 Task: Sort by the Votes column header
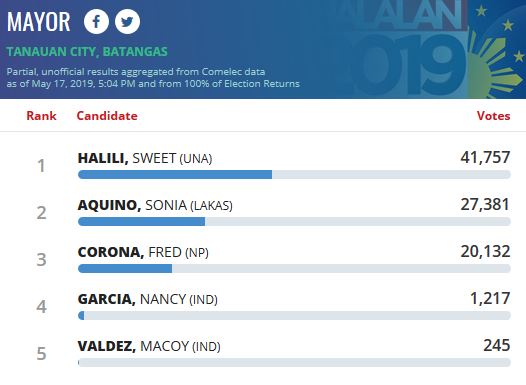(493, 116)
